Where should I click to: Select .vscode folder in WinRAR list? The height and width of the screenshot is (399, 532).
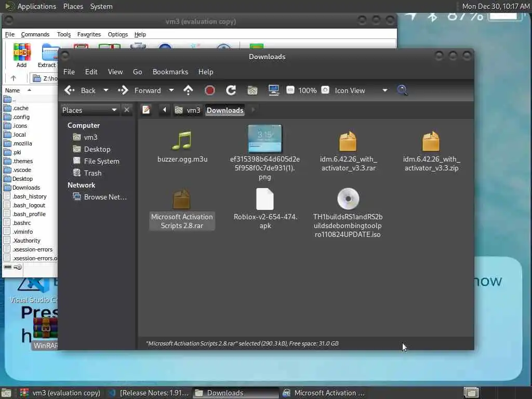[17, 170]
